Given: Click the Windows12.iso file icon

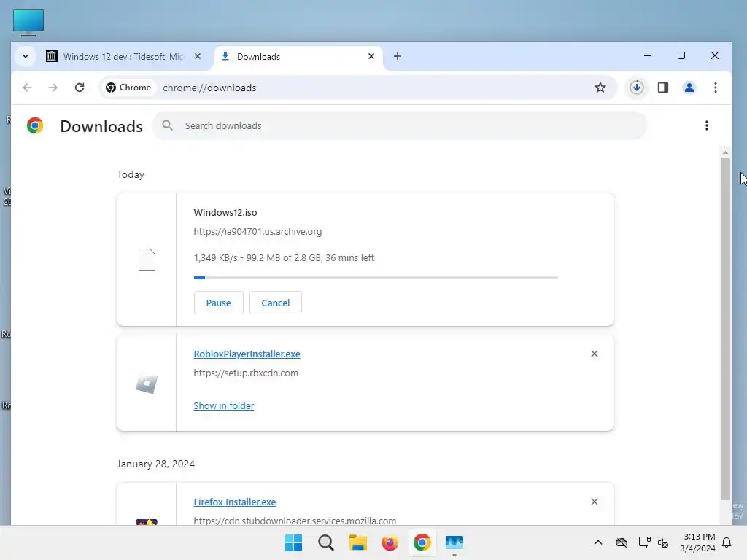Looking at the screenshot, I should click(x=147, y=260).
